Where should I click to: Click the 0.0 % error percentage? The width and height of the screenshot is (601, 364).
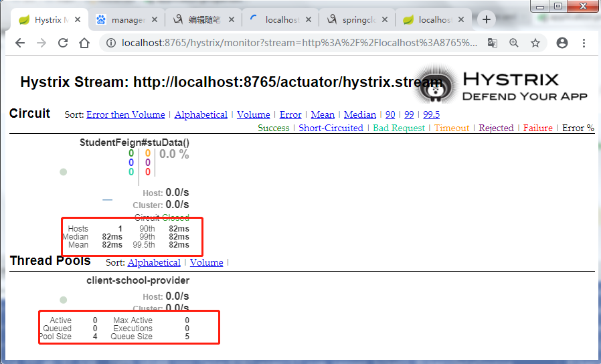click(x=174, y=154)
